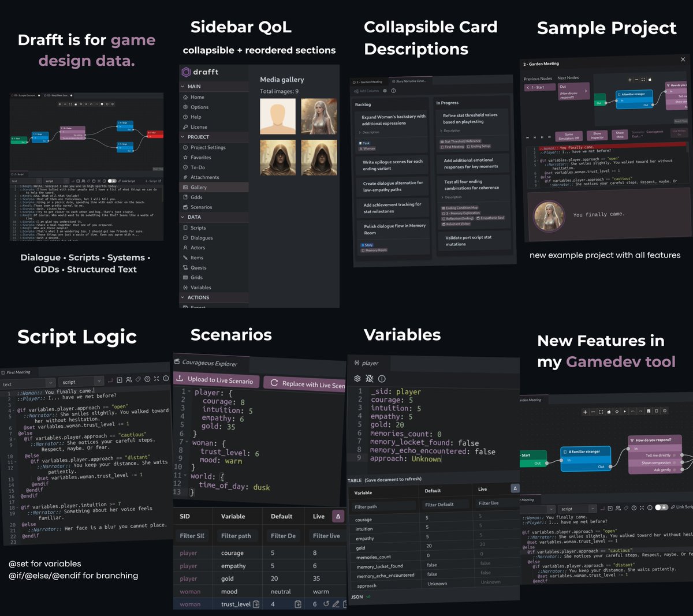Image resolution: width=693 pixels, height=616 pixels.
Task: Expand Description on Expand Woman's backstory card
Action: point(369,132)
